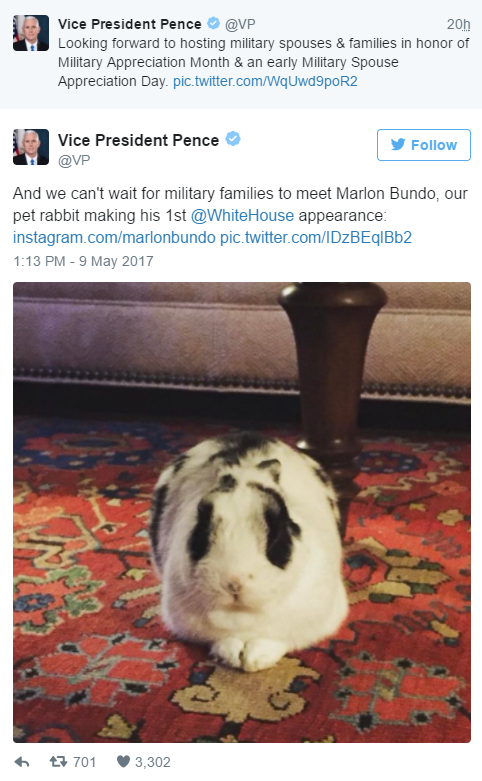Open the @WhiteHouse mention
Screen dimensions: 482x781
pos(242,216)
